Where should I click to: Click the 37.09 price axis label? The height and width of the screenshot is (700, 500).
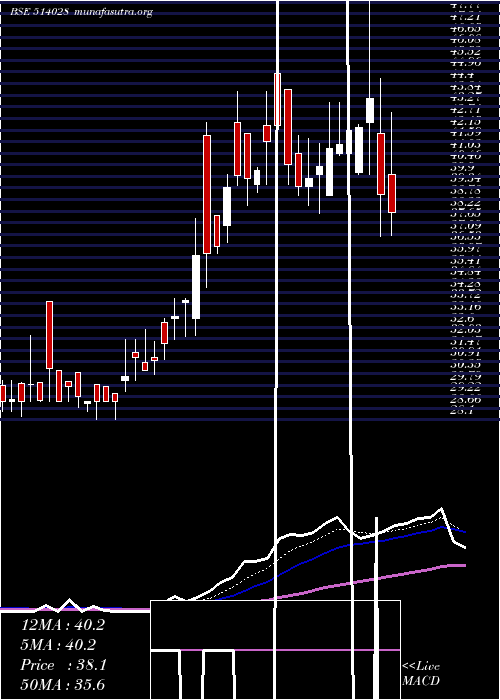click(465, 226)
